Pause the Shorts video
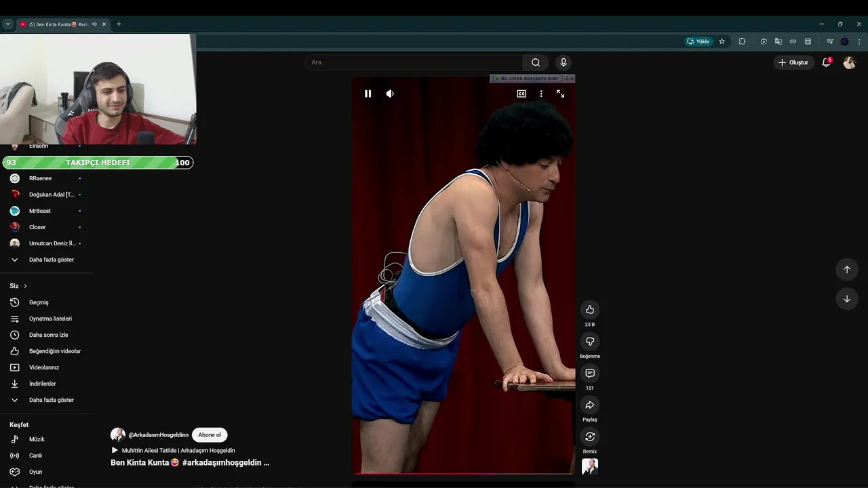Screen dimensions: 868x488 [368, 94]
